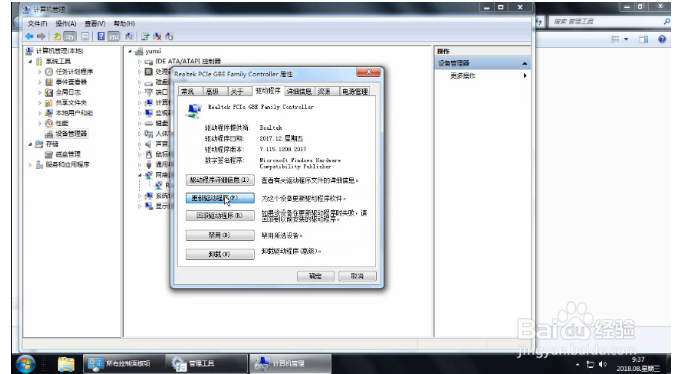The width and height of the screenshot is (675, 374).
Task: Click the 更新驱动程序 button
Action: tap(220, 198)
